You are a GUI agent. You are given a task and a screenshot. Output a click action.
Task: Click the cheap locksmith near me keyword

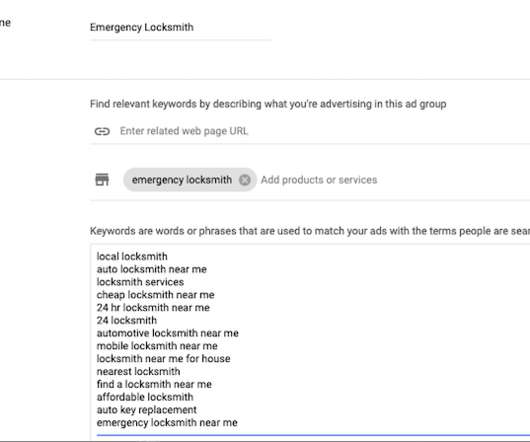(x=155, y=295)
